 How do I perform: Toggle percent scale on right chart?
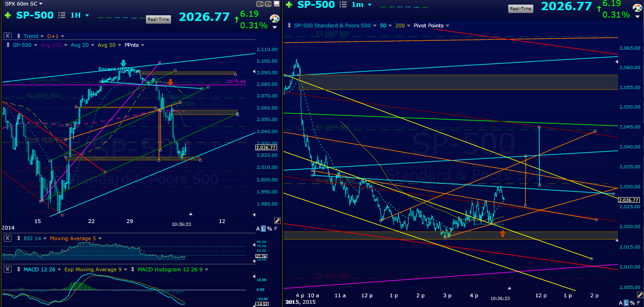[x=632, y=303]
